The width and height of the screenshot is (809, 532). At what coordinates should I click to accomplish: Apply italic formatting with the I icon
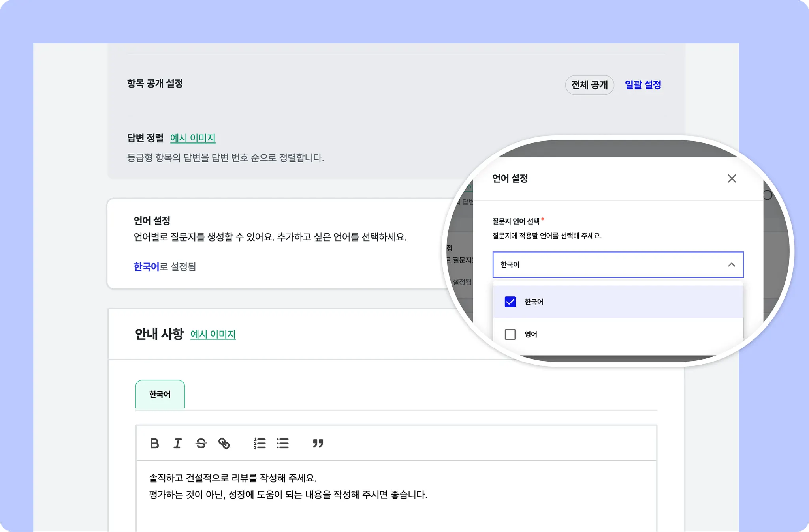click(178, 443)
